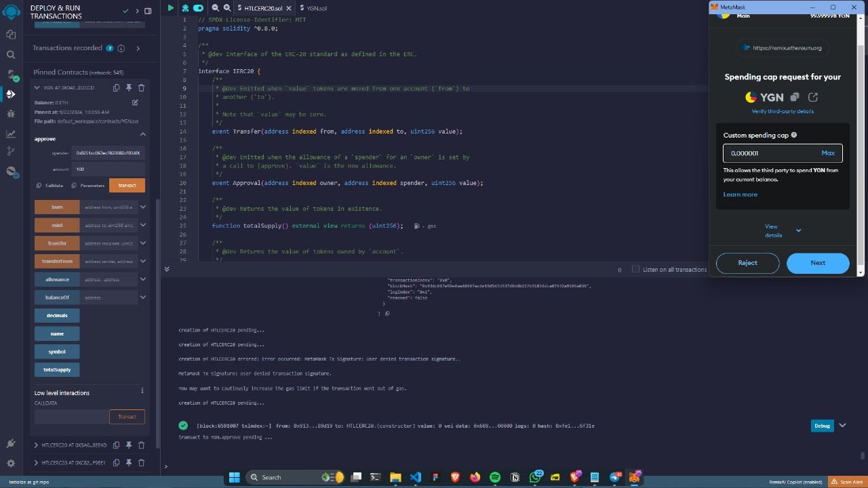This screenshot has width=868, height=488.
Task: Click Next in the MetaMask popup
Action: coord(818,263)
